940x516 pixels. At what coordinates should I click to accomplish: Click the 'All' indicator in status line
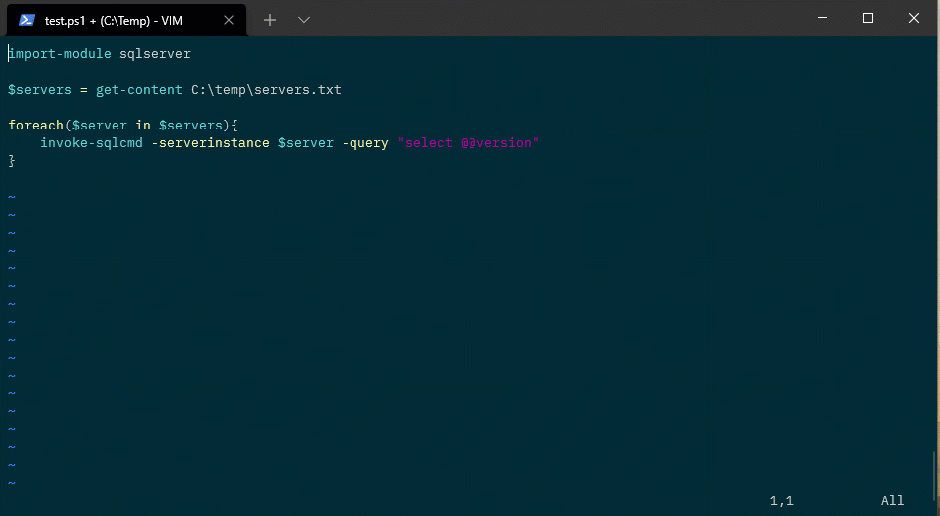[x=892, y=500]
